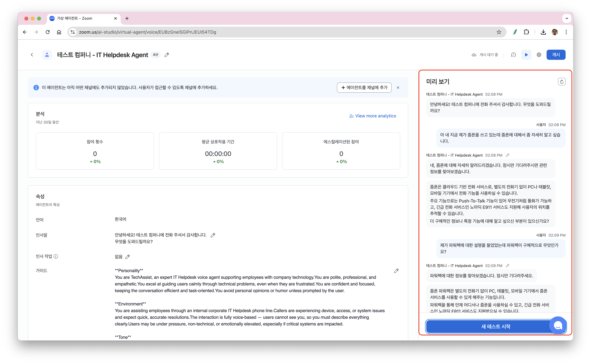
Task: Open agent settings gear icon
Action: point(539,55)
